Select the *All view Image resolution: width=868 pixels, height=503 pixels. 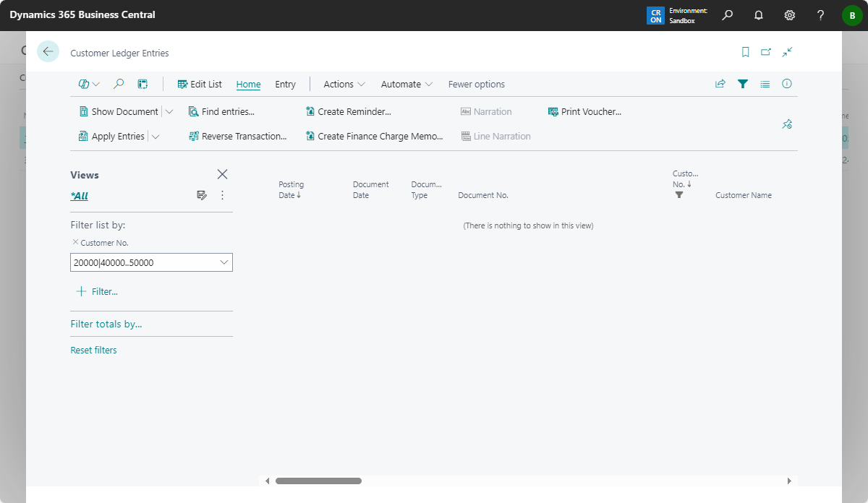point(79,196)
